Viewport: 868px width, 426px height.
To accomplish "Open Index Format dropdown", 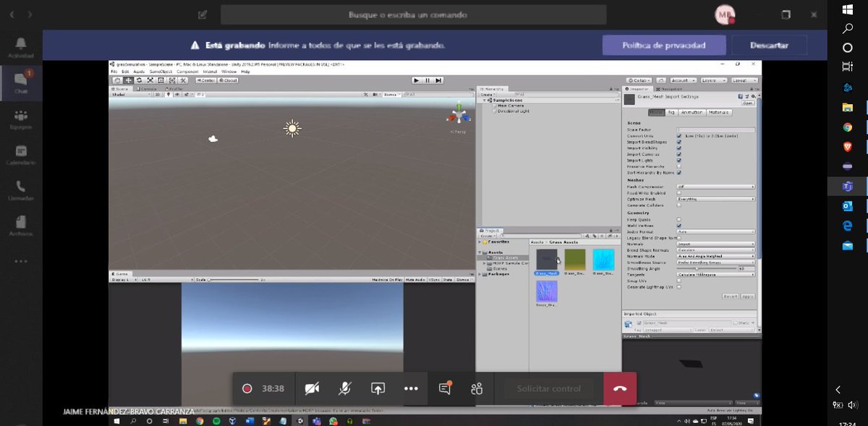I will pyautogui.click(x=715, y=231).
